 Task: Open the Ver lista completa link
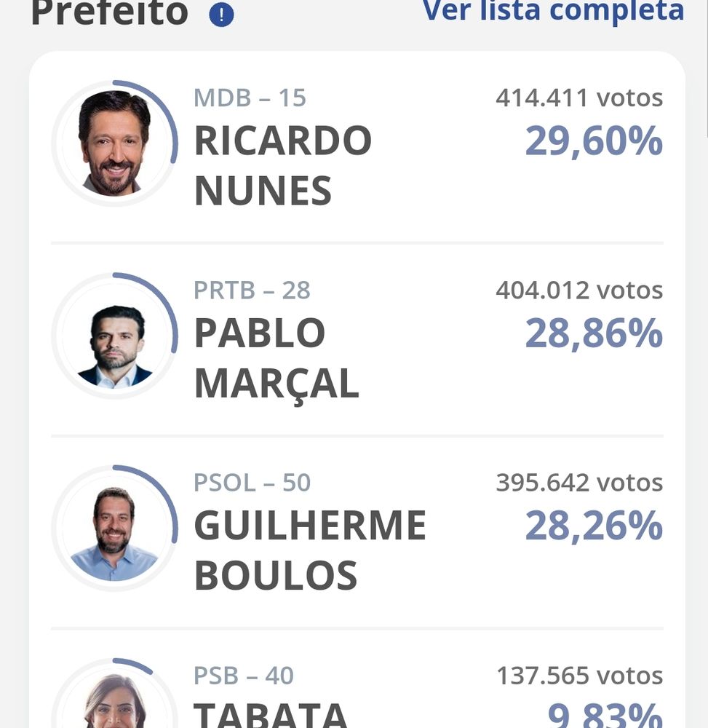pyautogui.click(x=553, y=10)
